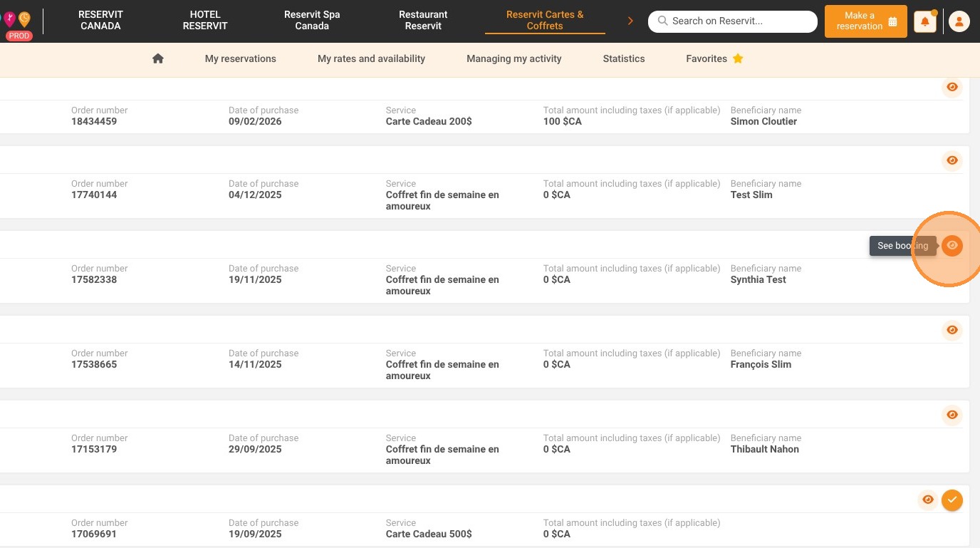
Task: Open the user profile icon
Action: tap(959, 22)
